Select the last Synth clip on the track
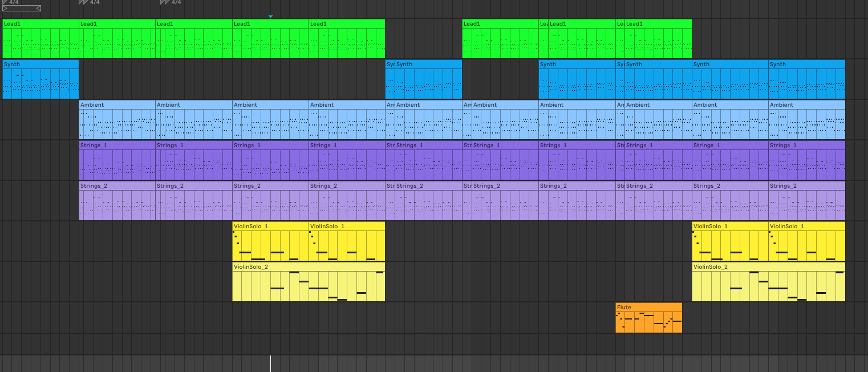868x372 pixels. (x=806, y=79)
